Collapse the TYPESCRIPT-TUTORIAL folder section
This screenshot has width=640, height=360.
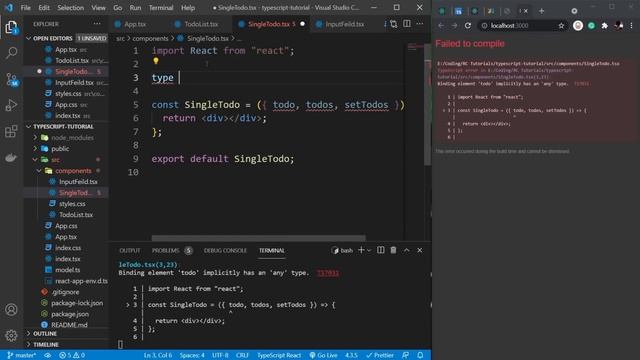click(x=29, y=127)
